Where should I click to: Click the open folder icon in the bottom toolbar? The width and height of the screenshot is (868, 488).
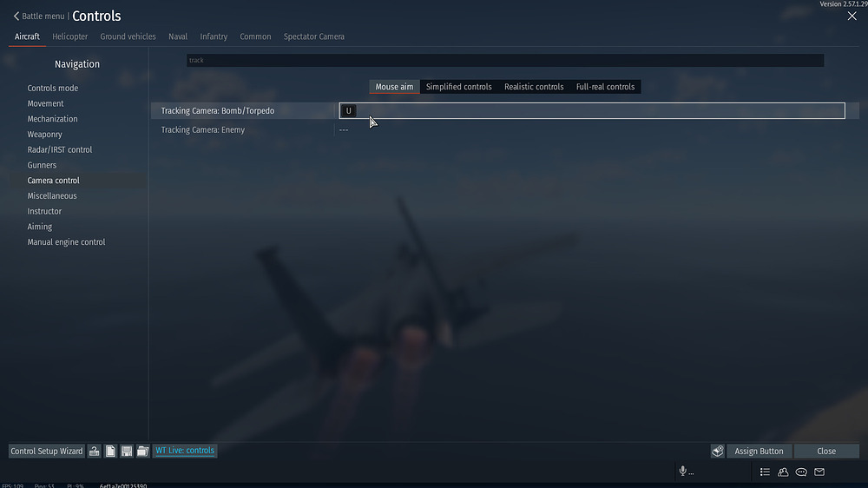click(143, 451)
